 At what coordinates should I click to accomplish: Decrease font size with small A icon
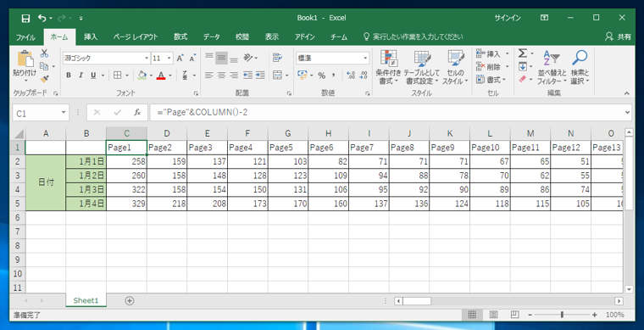pos(192,59)
